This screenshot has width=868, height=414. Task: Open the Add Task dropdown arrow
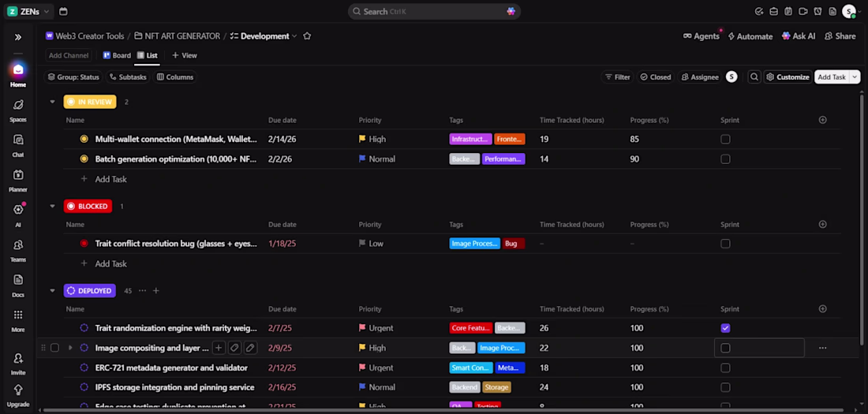point(855,77)
